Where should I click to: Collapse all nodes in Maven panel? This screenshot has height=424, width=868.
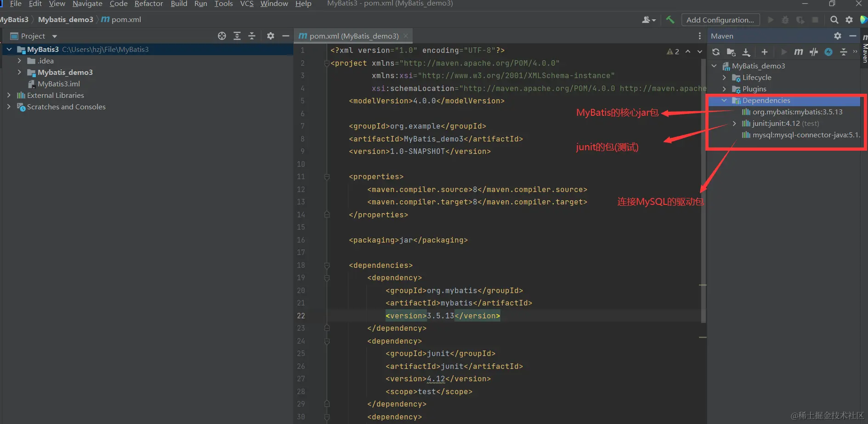[844, 52]
